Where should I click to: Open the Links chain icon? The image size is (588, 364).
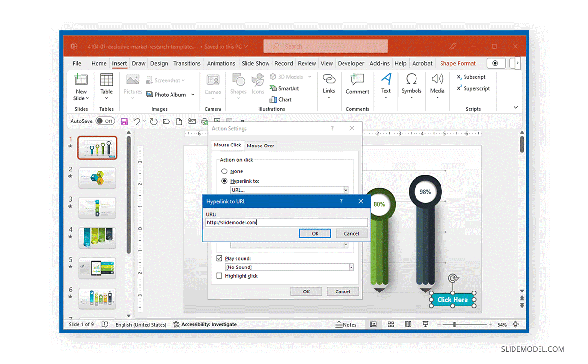pyautogui.click(x=329, y=79)
